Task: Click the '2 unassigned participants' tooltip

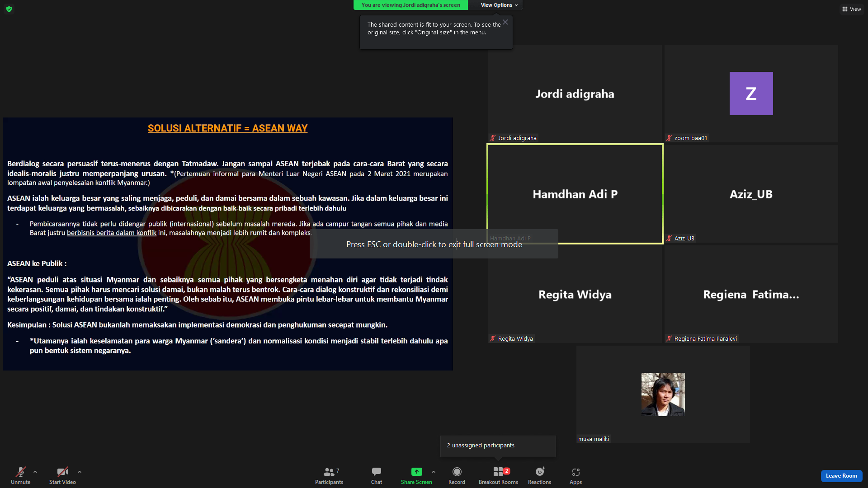Action: pos(498,446)
